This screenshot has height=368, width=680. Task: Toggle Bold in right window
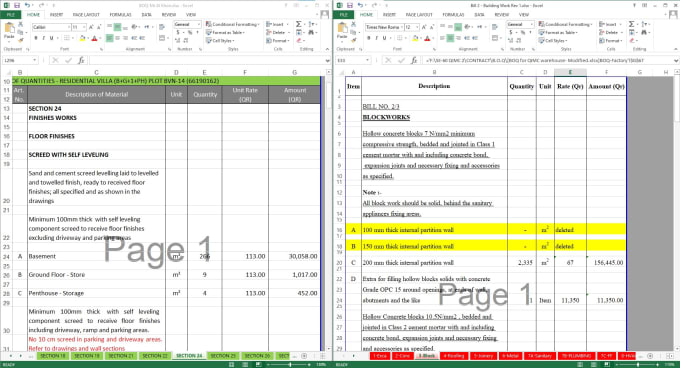pyautogui.click(x=369, y=38)
